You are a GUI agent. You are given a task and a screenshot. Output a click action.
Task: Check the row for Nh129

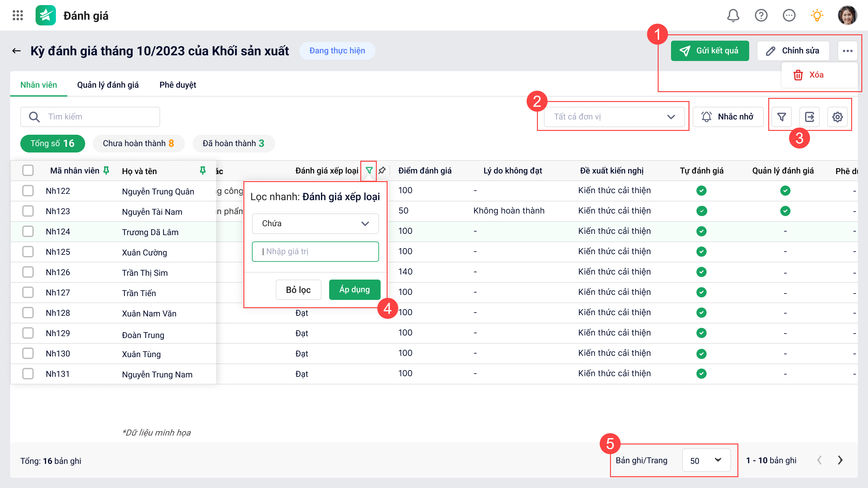pos(28,333)
